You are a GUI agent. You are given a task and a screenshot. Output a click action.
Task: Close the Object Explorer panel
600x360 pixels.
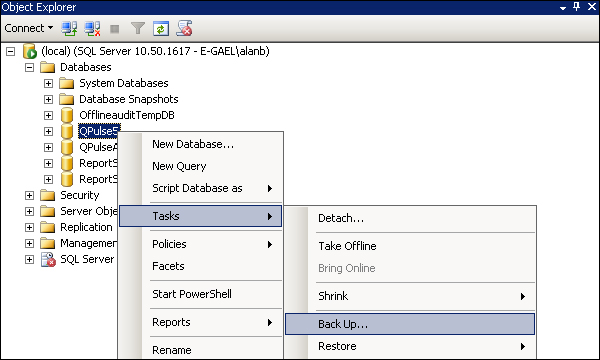[592, 7]
